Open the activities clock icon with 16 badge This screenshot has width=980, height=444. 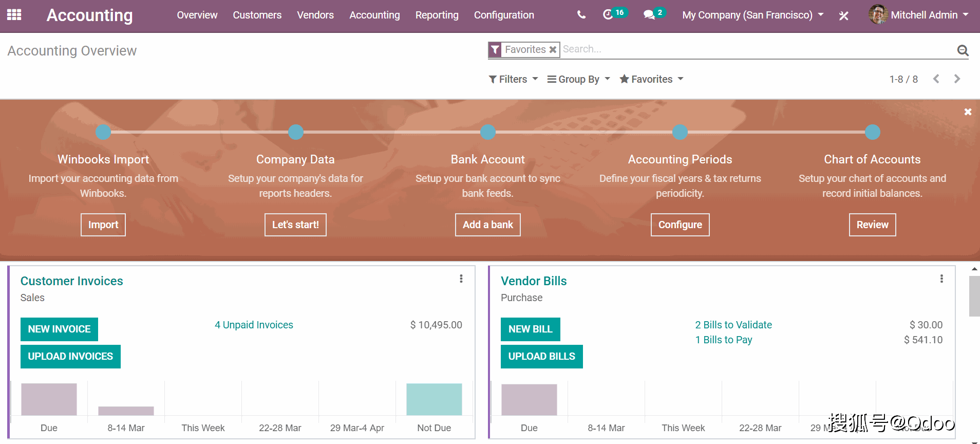609,14
